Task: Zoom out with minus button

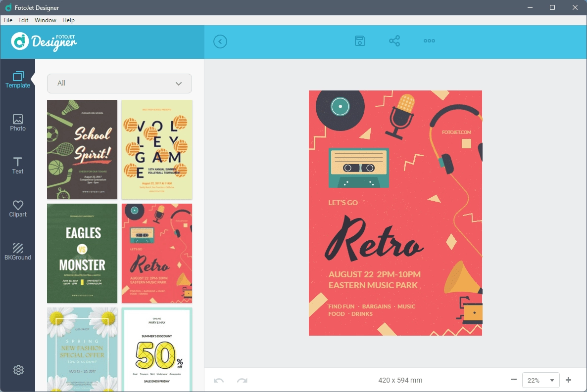Action: point(514,380)
